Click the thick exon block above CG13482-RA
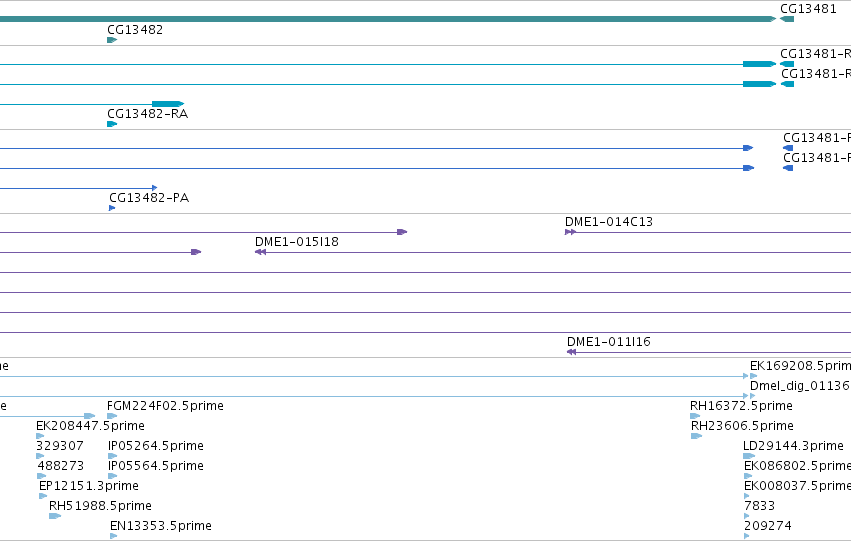 coord(168,104)
